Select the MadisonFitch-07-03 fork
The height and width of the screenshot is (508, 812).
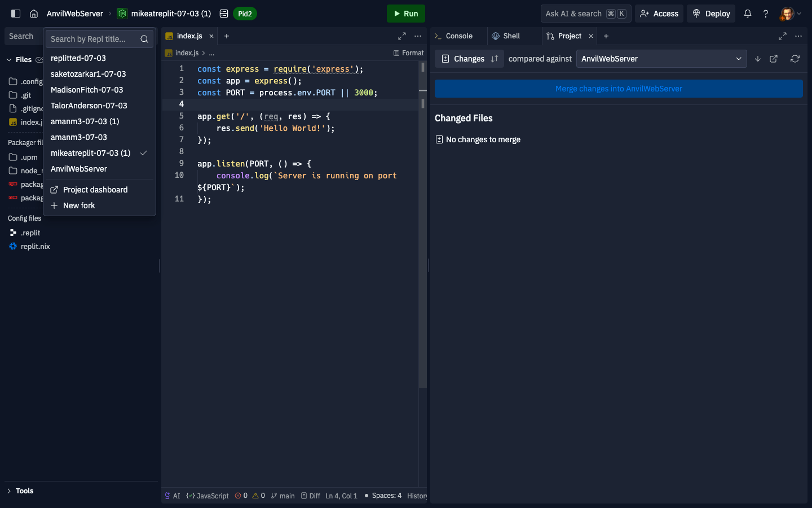[99, 90]
